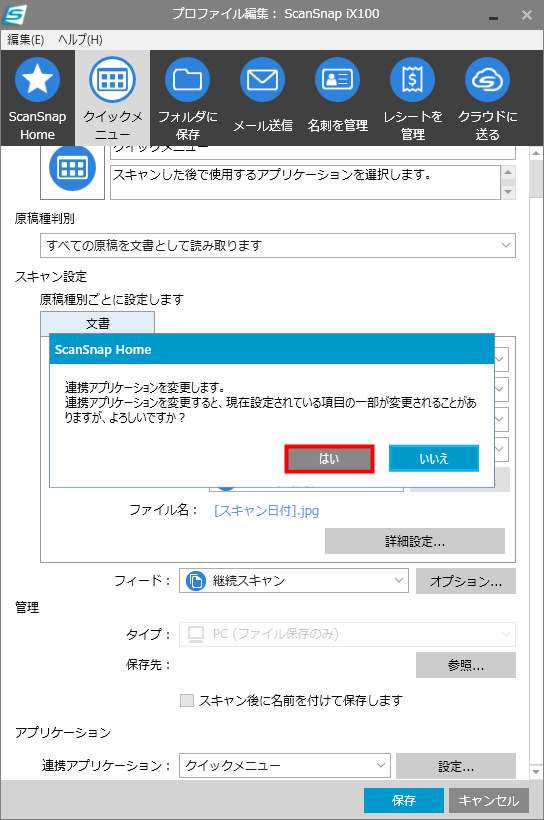Expand the 原稿種判別 dropdown
The height and width of the screenshot is (820, 544).
(278, 245)
